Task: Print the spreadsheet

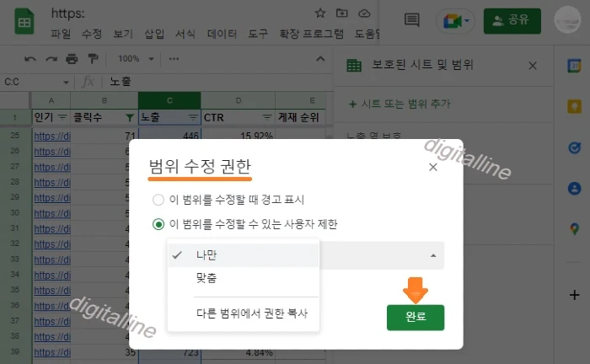Action: tap(72, 59)
